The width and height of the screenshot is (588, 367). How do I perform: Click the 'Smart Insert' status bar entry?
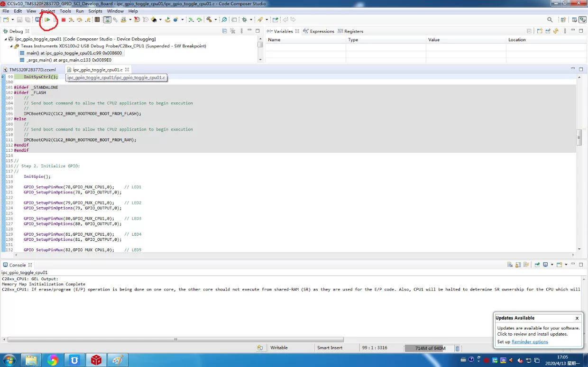tap(330, 348)
